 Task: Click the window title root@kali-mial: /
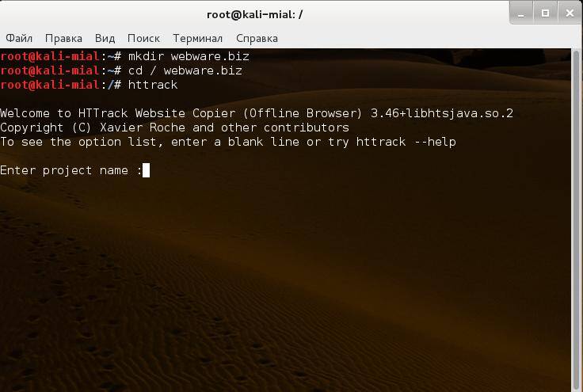[255, 14]
